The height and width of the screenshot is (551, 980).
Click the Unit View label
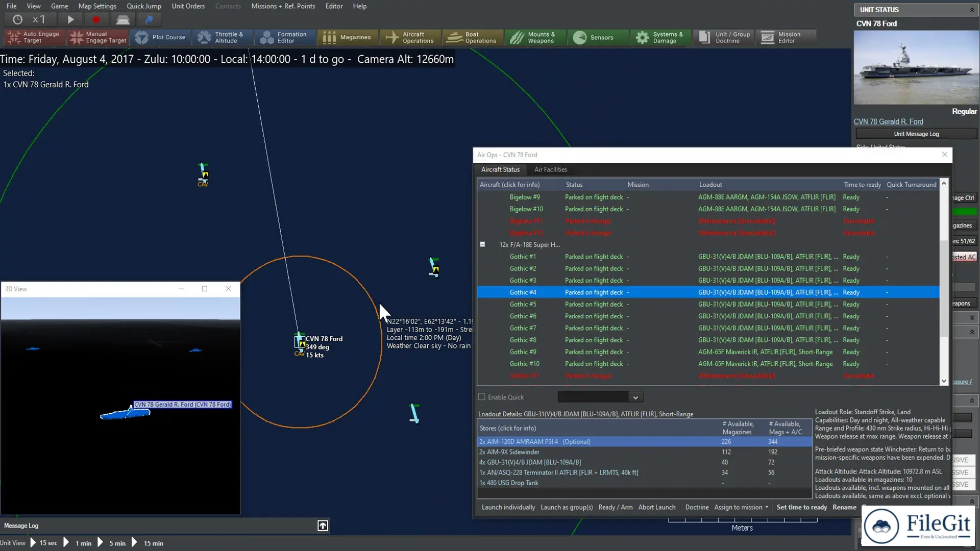tap(13, 543)
